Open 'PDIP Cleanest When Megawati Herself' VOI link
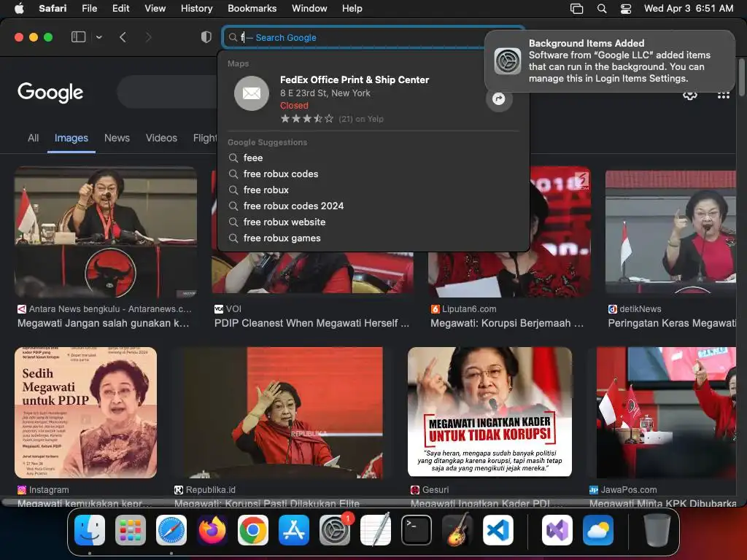The image size is (747, 560). pyautogui.click(x=311, y=323)
